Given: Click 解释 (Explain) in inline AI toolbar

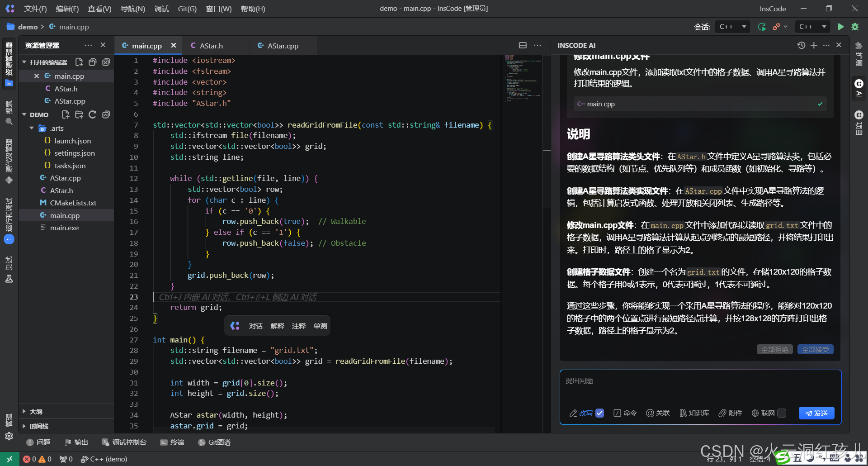Looking at the screenshot, I should click(277, 326).
